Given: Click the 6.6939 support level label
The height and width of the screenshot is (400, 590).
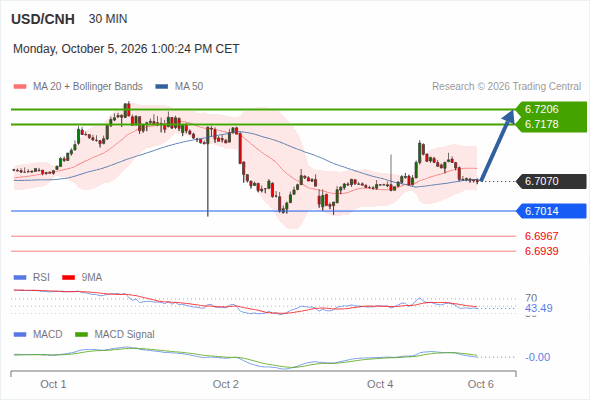Looking at the screenshot, I should (541, 251).
